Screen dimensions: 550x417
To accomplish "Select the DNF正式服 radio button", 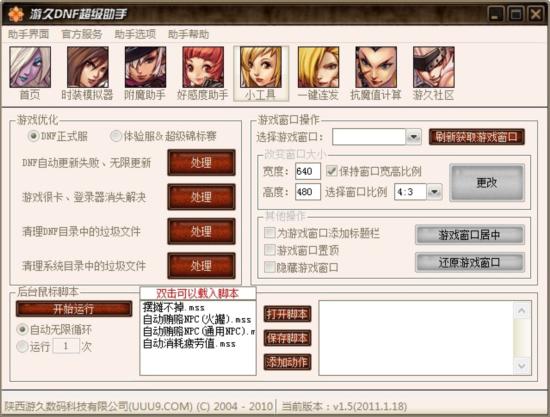I will (33, 136).
